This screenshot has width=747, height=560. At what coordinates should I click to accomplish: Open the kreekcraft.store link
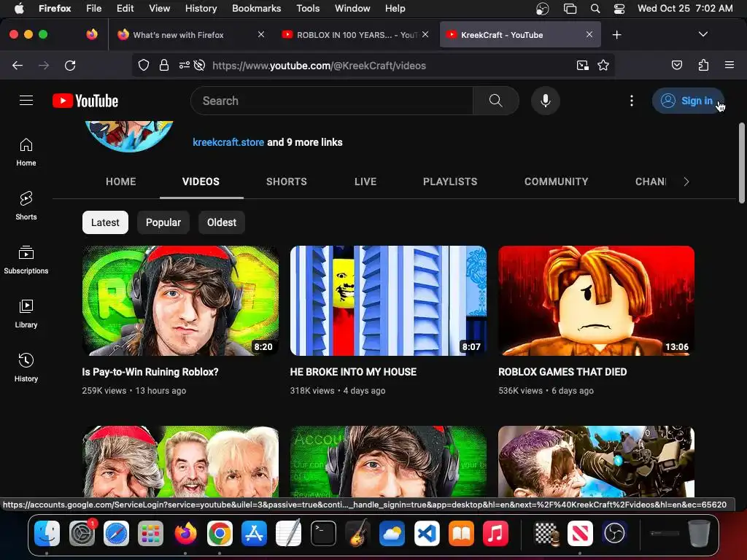point(228,142)
